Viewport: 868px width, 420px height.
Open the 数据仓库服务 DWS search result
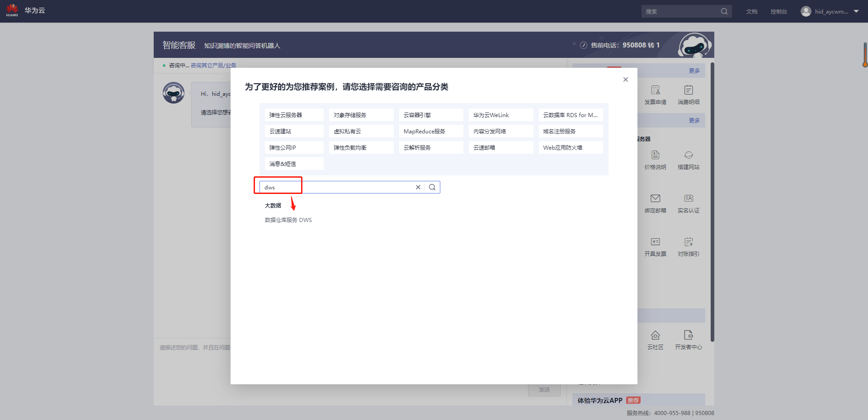pos(288,220)
